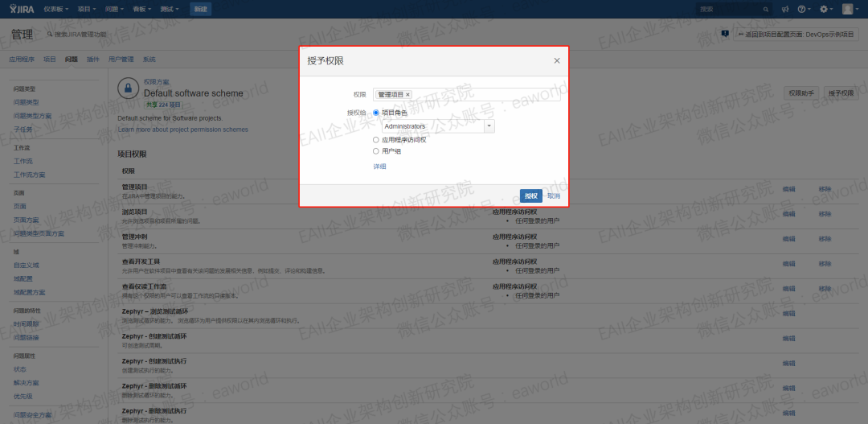Click in the 权限 permission input field
This screenshot has width=868, height=424.
tap(467, 95)
